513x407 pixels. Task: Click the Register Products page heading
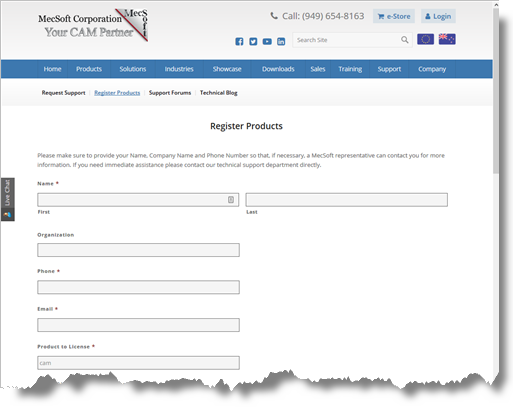[246, 126]
